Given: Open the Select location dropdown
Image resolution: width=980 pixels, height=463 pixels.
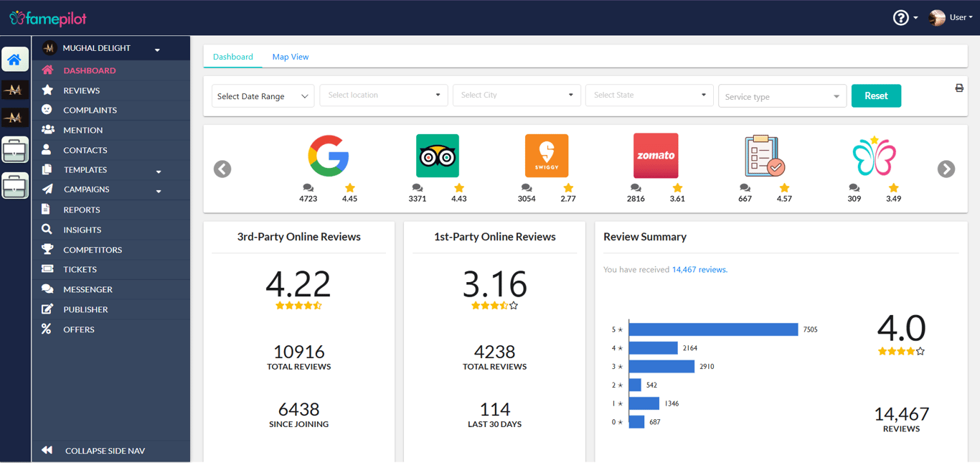Looking at the screenshot, I should (384, 95).
